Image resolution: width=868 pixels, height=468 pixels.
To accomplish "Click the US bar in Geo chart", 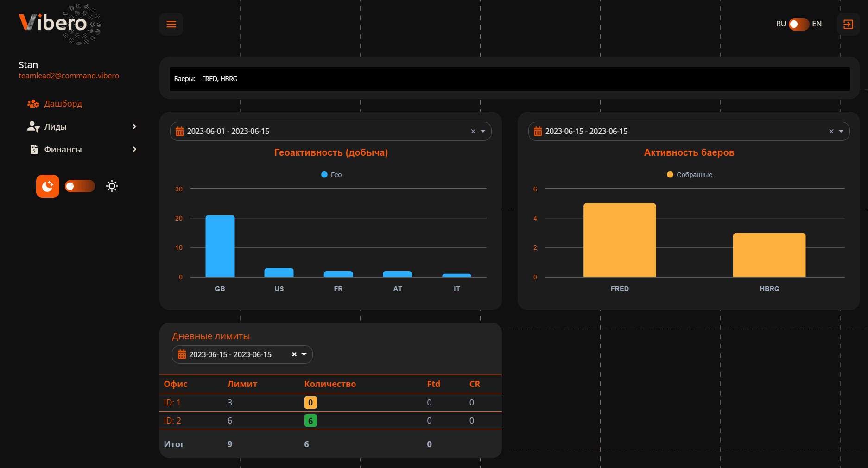I will 279,272.
